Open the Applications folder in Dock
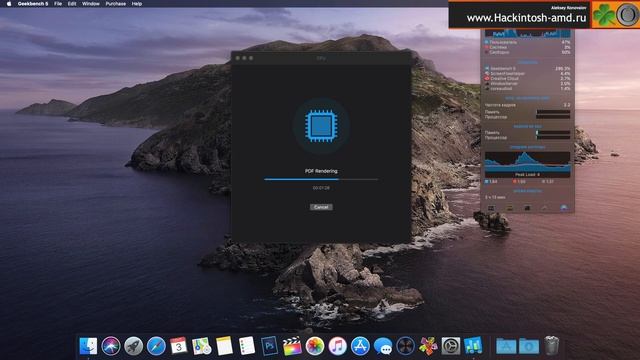The height and width of the screenshot is (360, 640). coord(506,346)
